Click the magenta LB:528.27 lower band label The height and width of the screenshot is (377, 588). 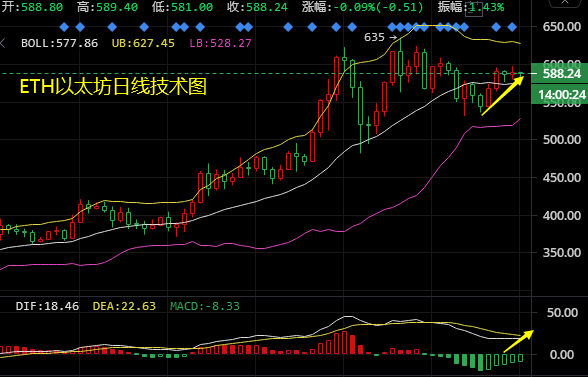pyautogui.click(x=220, y=44)
